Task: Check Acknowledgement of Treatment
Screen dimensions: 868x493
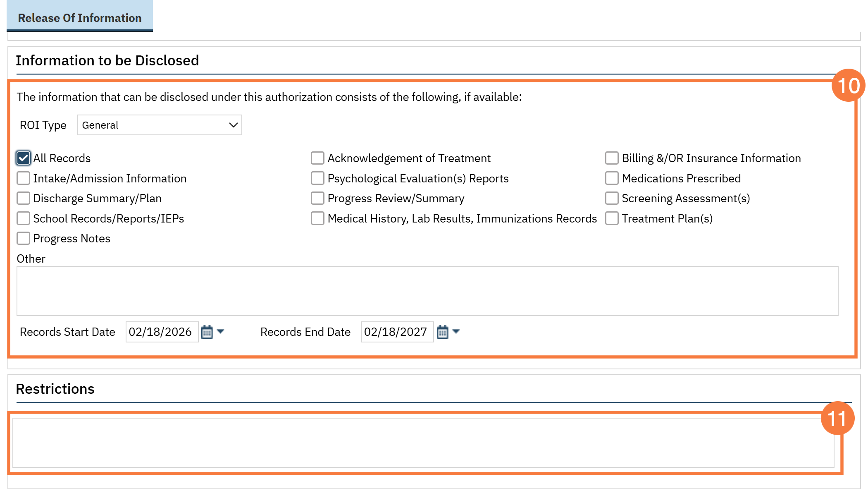Action: click(x=317, y=158)
